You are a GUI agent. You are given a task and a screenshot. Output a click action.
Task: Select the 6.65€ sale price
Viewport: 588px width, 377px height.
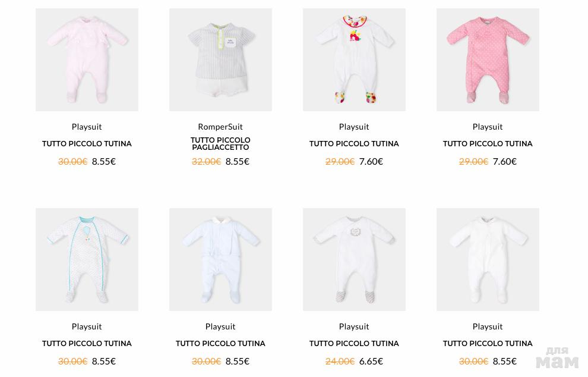(x=371, y=361)
